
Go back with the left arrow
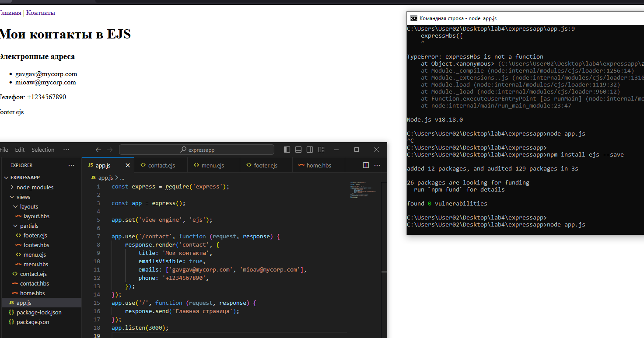pyautogui.click(x=98, y=150)
